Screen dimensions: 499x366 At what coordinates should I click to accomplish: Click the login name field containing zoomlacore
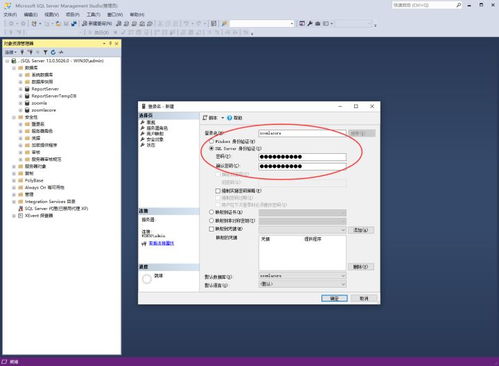coord(302,133)
